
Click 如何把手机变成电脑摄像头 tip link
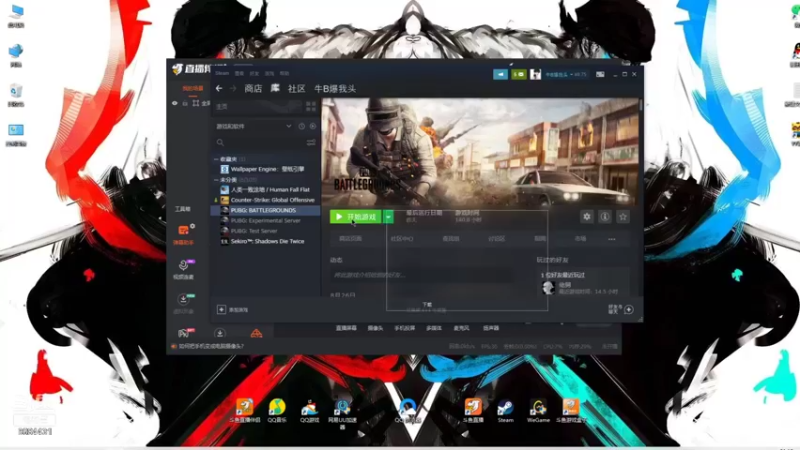pos(211,346)
